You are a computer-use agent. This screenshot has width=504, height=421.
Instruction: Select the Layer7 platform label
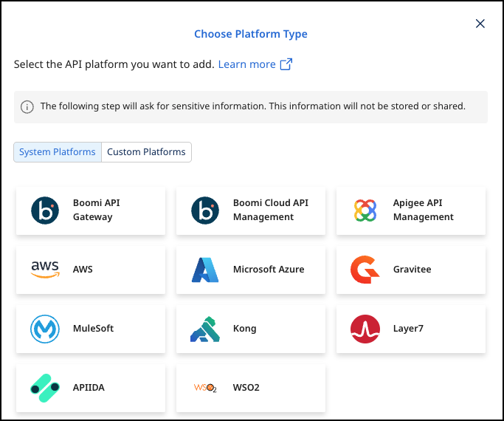pyautogui.click(x=408, y=329)
